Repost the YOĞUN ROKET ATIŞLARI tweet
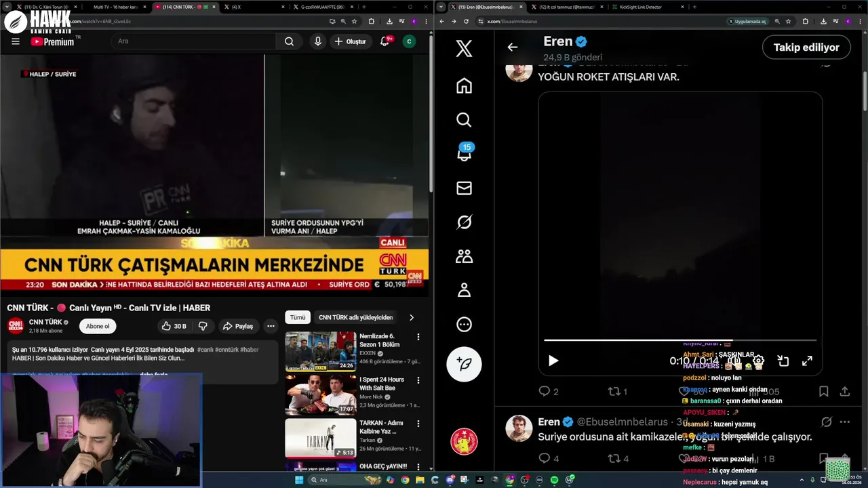This screenshot has width=868, height=488. 617,391
